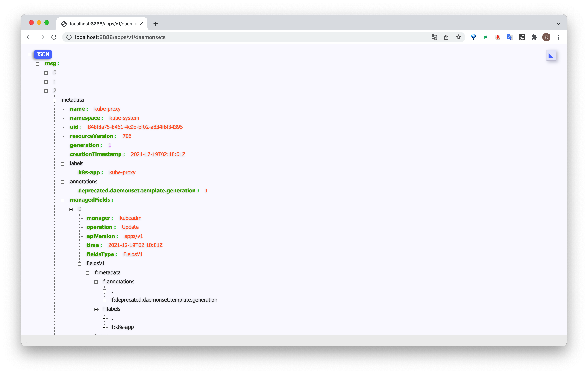Click the blue corner triangle JSON viewer icon
The width and height of the screenshot is (588, 374).
pos(551,56)
